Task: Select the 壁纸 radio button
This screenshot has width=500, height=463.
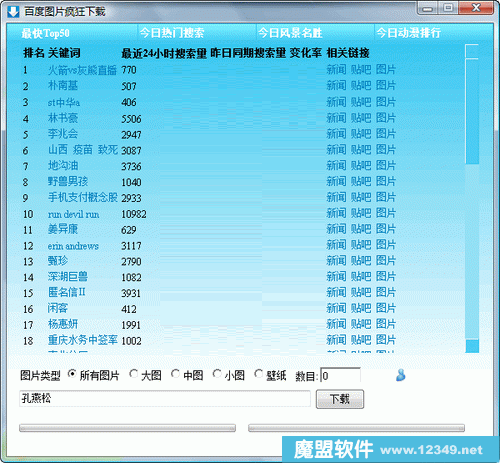Action: [x=258, y=374]
